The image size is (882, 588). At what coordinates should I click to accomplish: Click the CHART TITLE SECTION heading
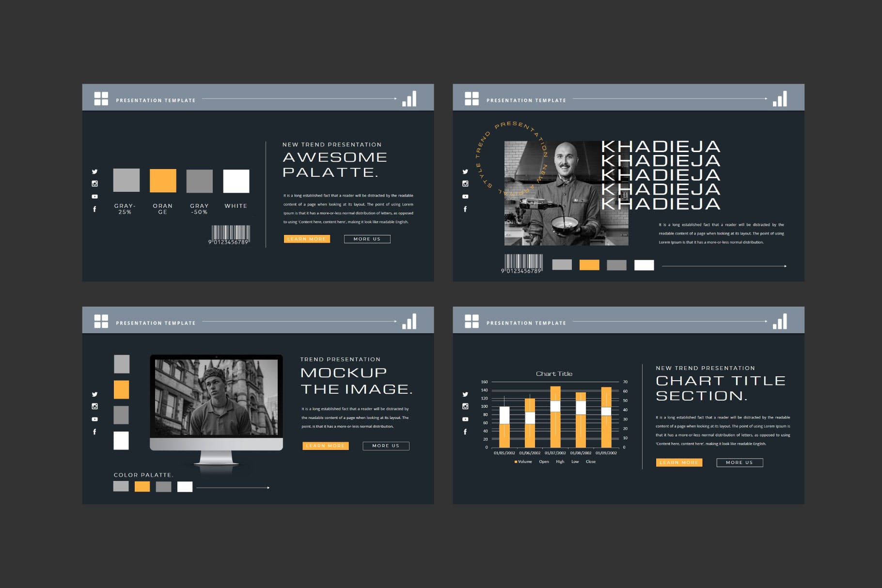click(721, 388)
